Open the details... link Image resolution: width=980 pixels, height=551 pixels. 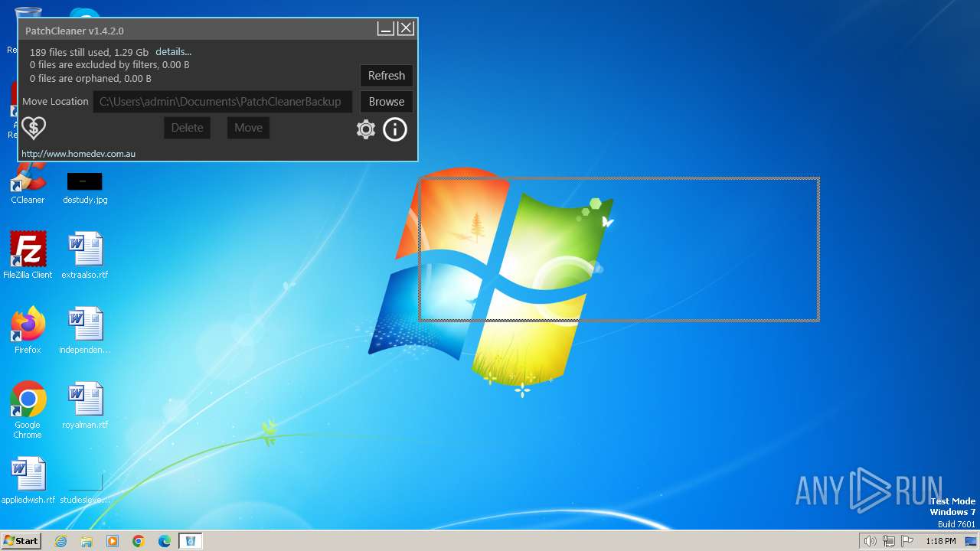coord(174,52)
